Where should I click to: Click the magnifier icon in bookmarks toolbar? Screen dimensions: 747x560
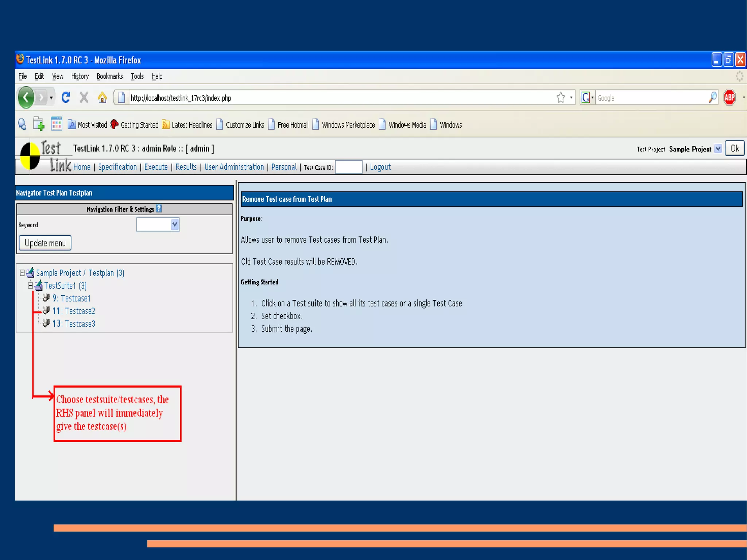22,124
